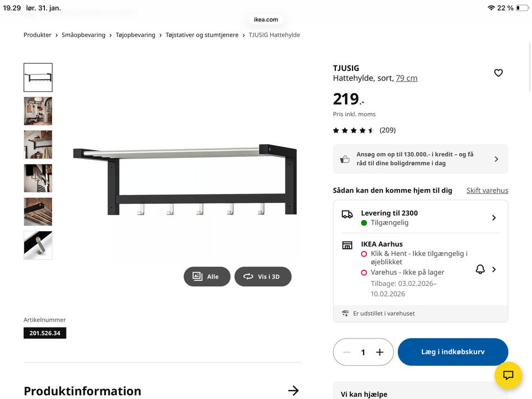Viewport: 532px width, 399px height.
Task: Click the Vis i 3D button
Action: (x=263, y=277)
